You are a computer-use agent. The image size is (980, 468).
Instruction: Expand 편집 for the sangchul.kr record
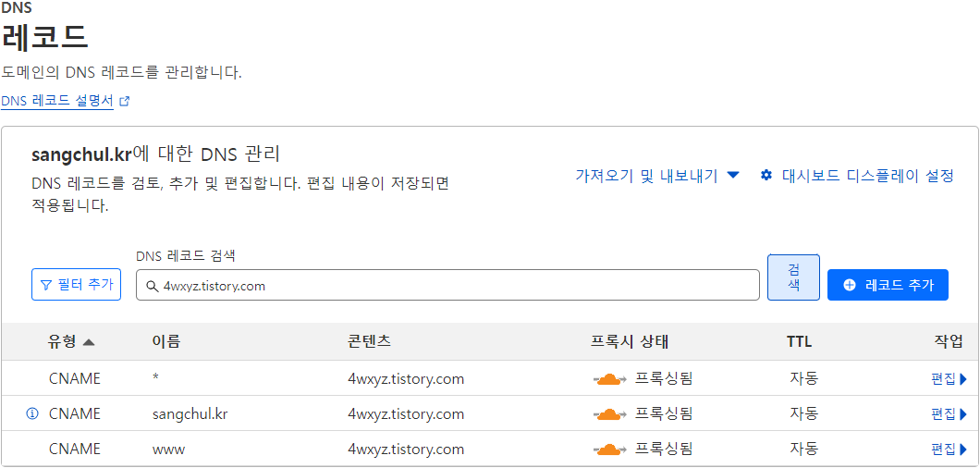coord(949,413)
